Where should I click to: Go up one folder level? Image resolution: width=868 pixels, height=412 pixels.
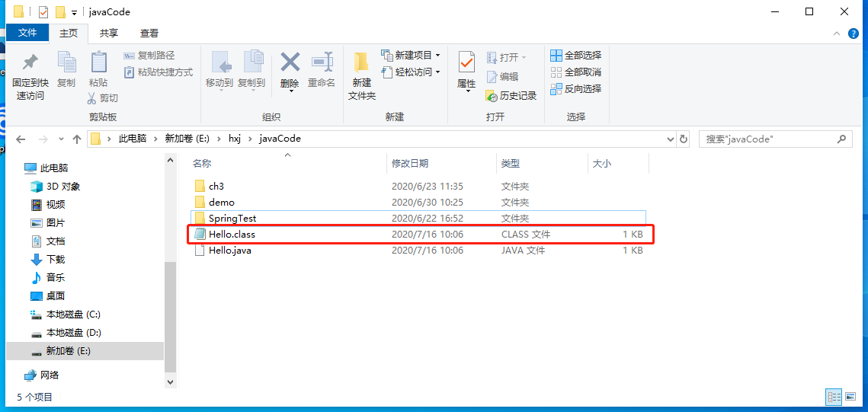click(x=77, y=139)
